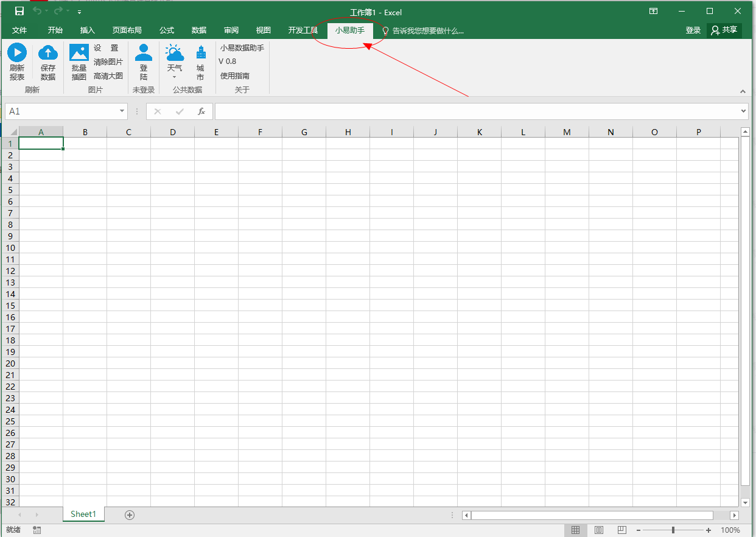Click the 城市 city building icon
756x537 pixels.
(200, 53)
